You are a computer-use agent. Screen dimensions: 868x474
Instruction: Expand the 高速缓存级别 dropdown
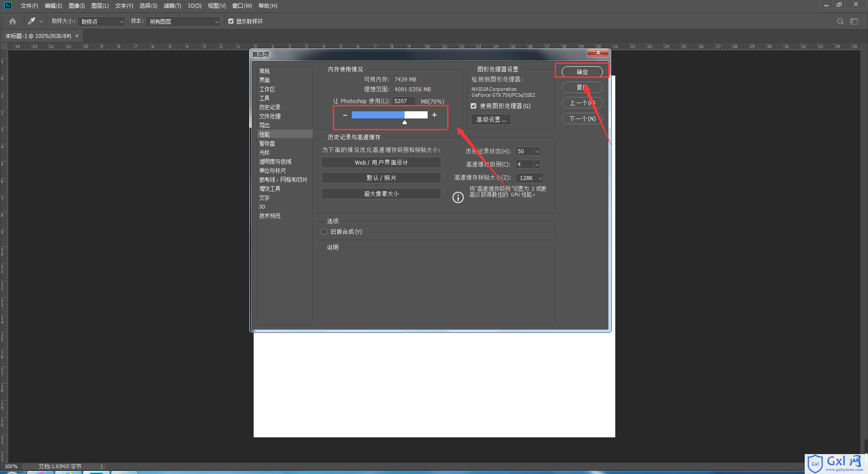point(537,165)
